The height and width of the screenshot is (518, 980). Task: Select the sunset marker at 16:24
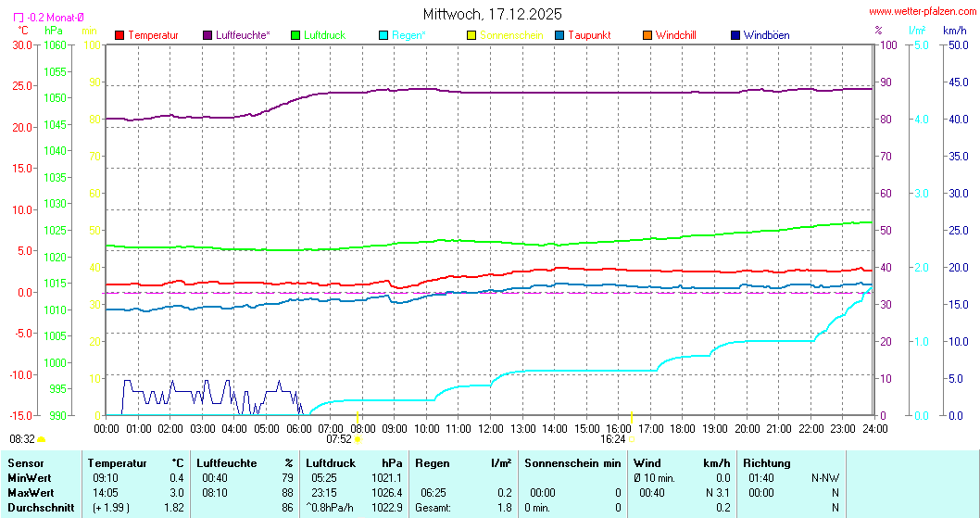pos(632,439)
